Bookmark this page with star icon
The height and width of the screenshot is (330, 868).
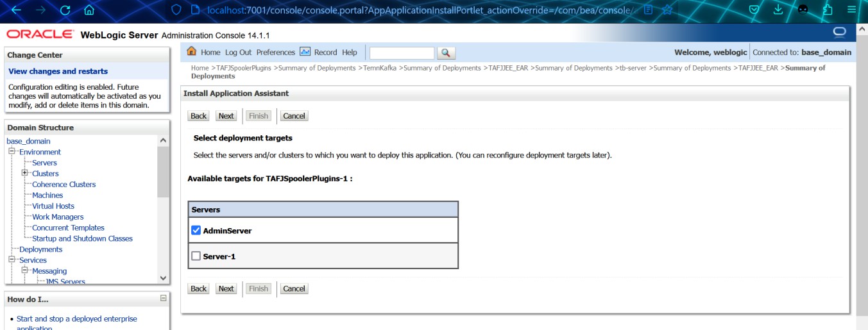click(x=667, y=10)
